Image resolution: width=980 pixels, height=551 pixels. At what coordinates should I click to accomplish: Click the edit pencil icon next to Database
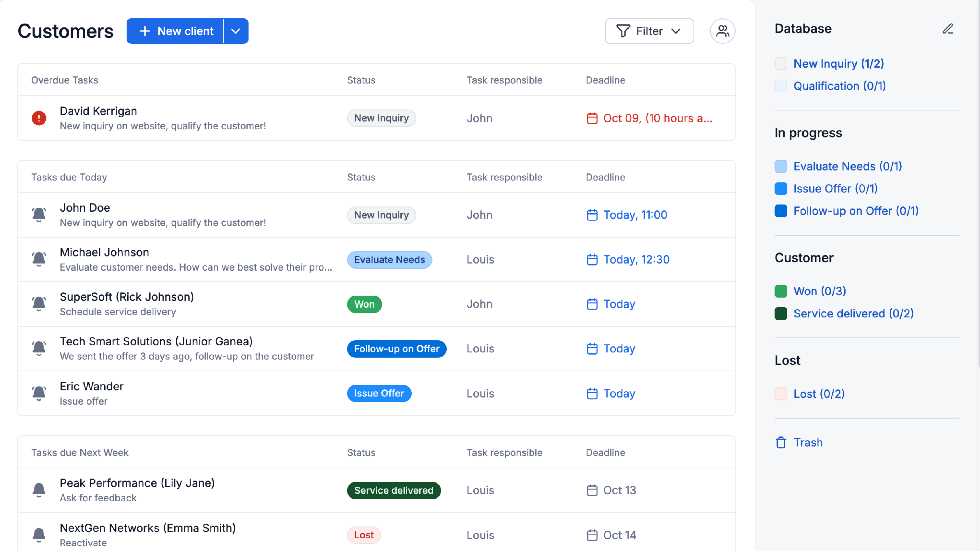point(948,29)
